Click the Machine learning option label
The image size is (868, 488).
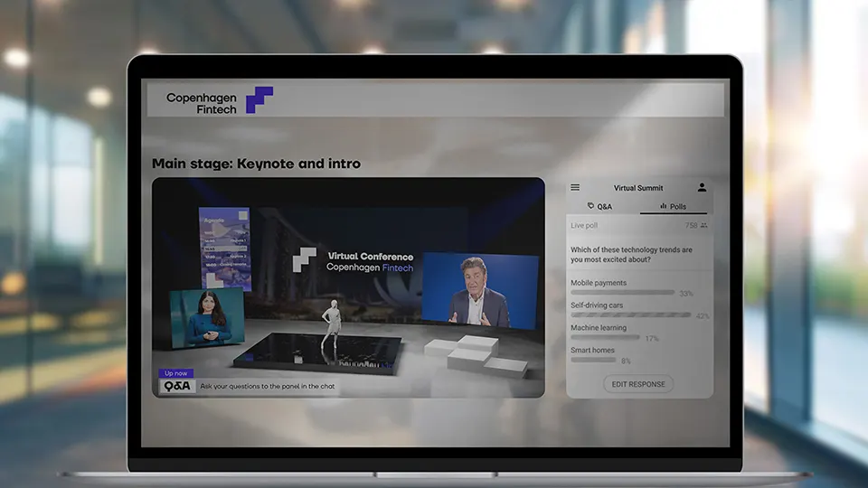pos(599,327)
